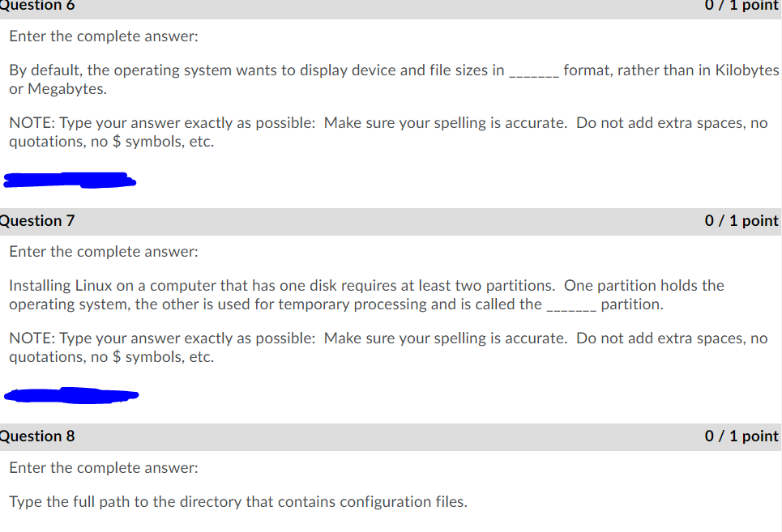782x532 pixels.
Task: Select the phrase 'Enter the complete answer' under Question 7
Action: [x=103, y=251]
